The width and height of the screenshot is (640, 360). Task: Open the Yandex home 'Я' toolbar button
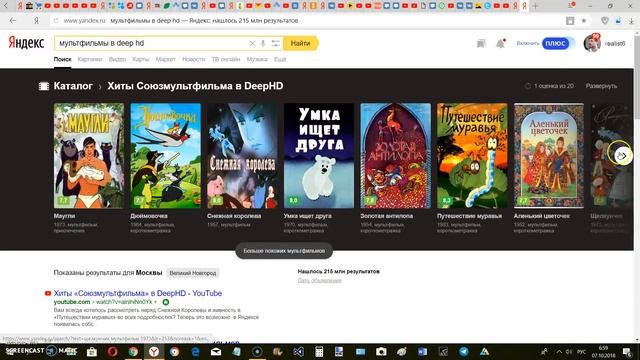coord(36,20)
